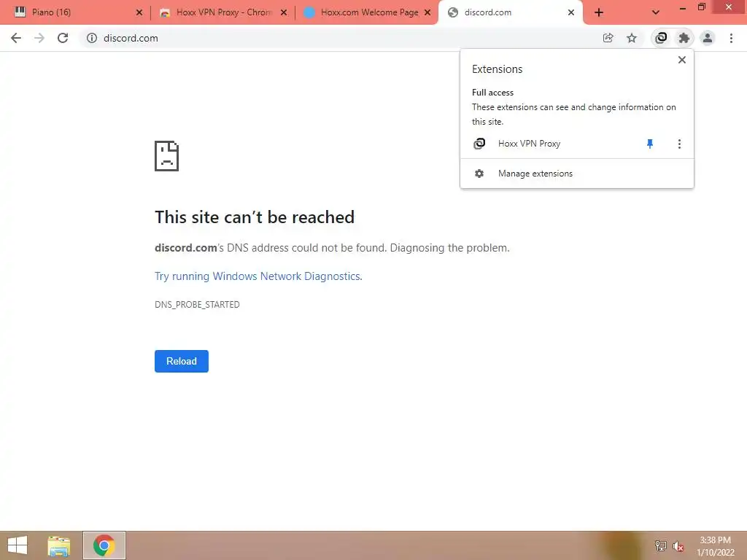
Task: Close the discord.com tab
Action: pyautogui.click(x=571, y=12)
